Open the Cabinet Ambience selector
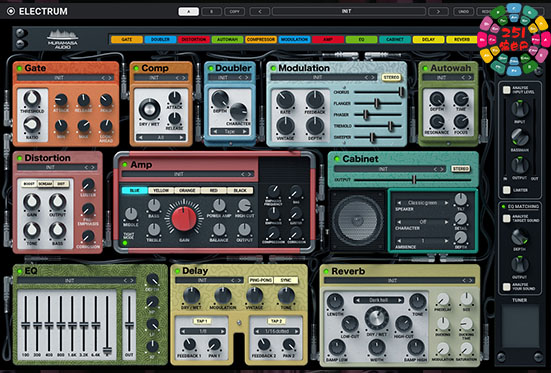551x373 pixels. point(422,241)
